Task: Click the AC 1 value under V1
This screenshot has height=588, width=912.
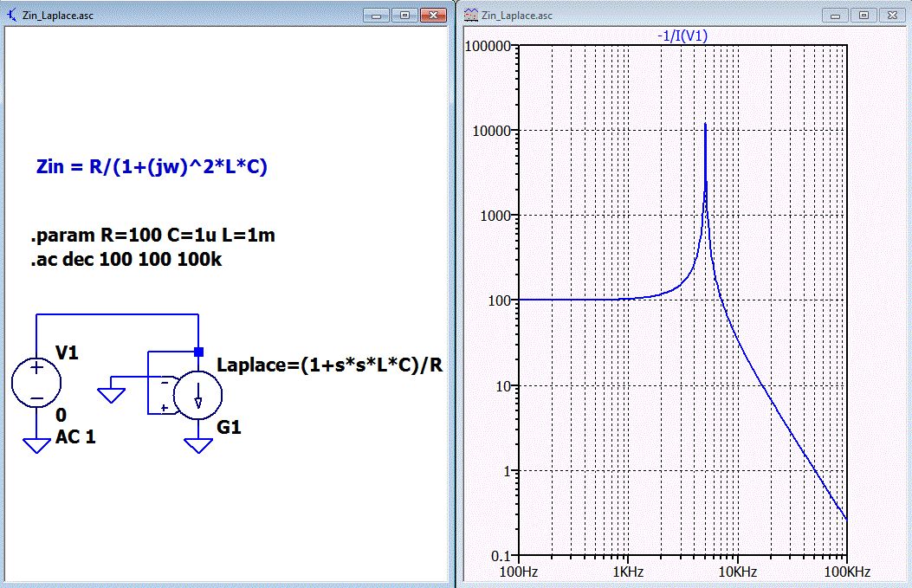Action: coord(75,436)
